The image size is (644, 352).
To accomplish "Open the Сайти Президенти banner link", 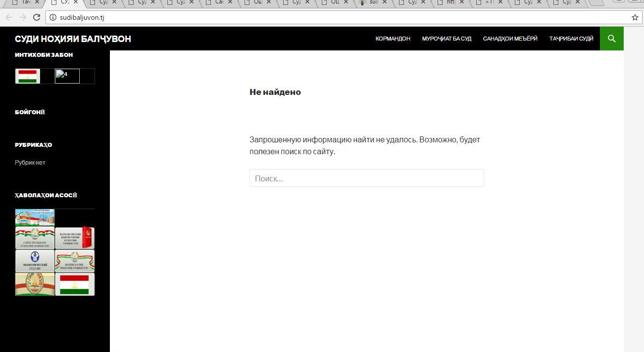I will pyautogui.click(x=35, y=238).
